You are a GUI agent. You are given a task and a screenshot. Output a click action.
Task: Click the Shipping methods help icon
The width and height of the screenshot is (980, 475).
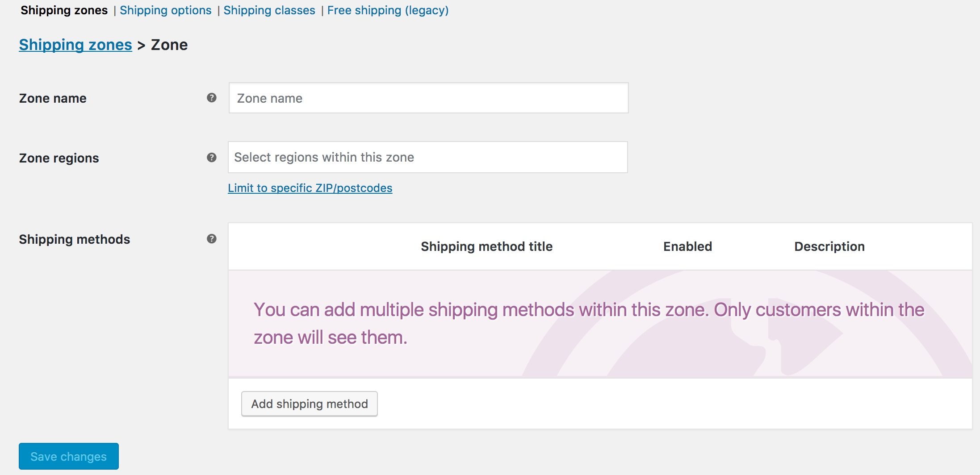click(x=212, y=239)
